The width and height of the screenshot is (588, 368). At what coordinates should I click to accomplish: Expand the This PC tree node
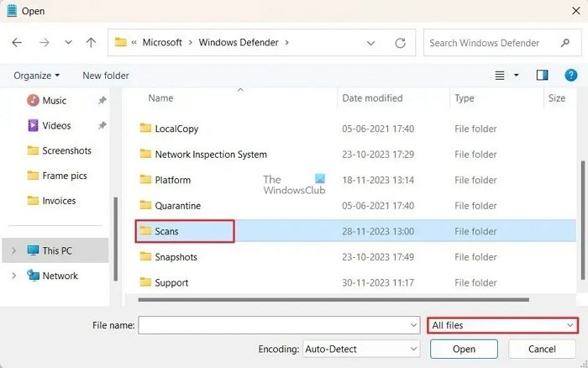click(x=14, y=250)
